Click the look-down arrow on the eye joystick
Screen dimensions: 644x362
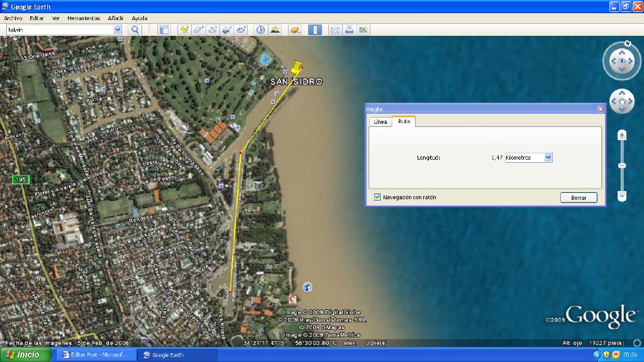(x=622, y=69)
